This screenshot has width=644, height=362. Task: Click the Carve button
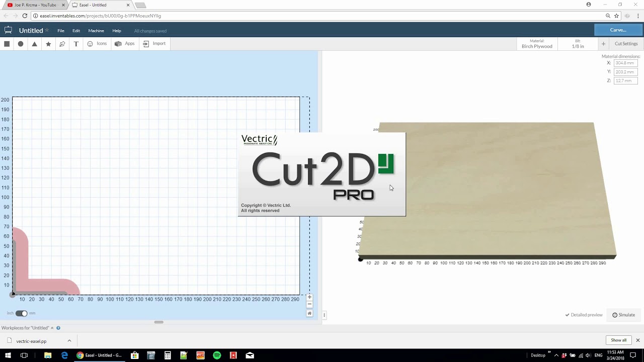click(618, 30)
